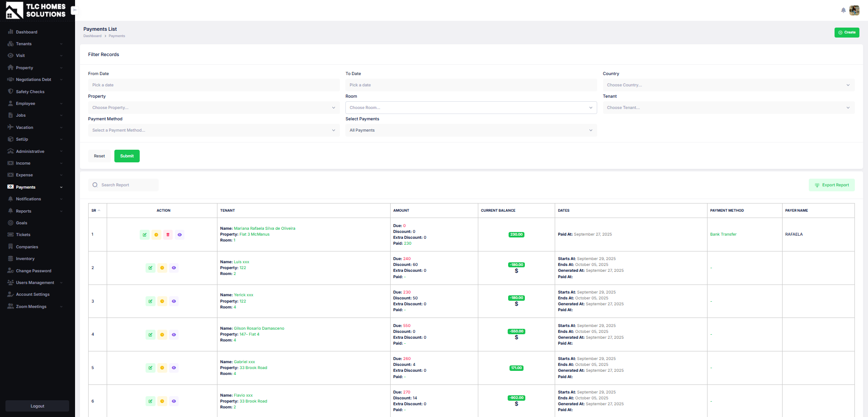
Task: Open the Choose Tenant dropdown
Action: tap(728, 108)
